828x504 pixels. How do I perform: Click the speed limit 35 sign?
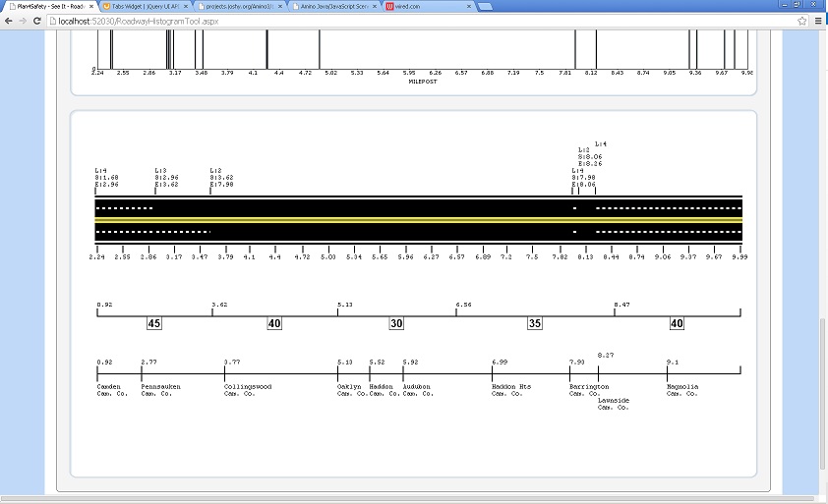coord(535,323)
